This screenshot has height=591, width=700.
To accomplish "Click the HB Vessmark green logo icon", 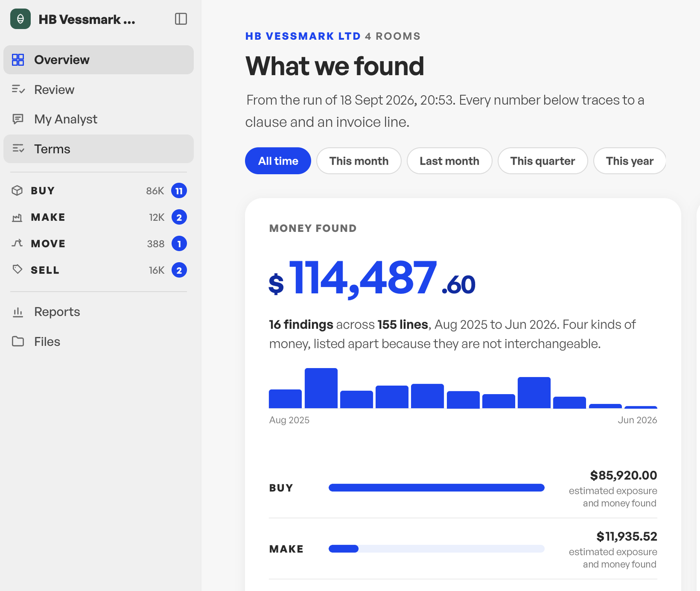I will click(x=20, y=19).
